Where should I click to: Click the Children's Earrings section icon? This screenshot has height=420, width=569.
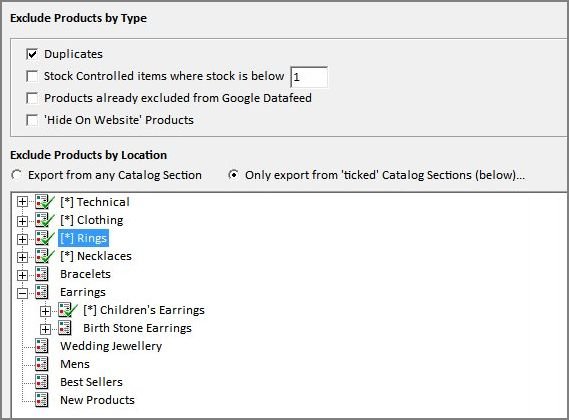point(68,310)
